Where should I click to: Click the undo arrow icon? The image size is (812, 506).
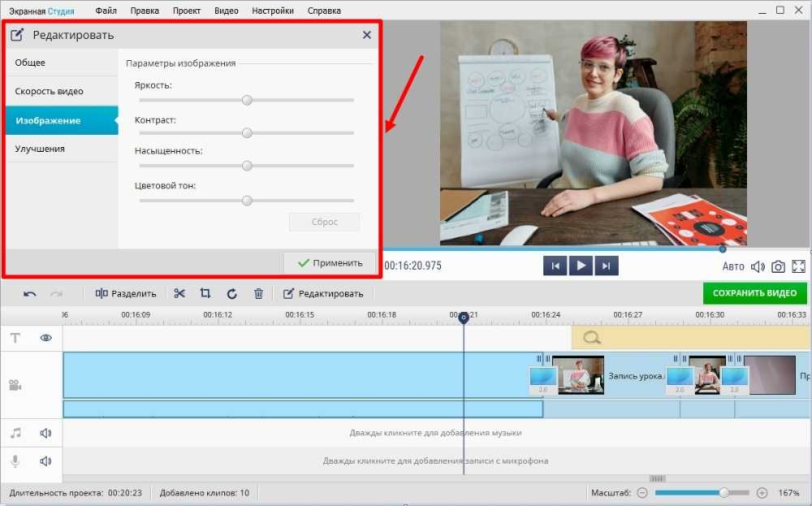pos(30,293)
